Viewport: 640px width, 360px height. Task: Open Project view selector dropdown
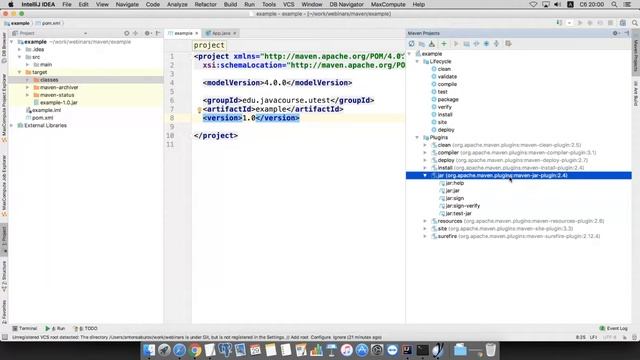click(85, 33)
